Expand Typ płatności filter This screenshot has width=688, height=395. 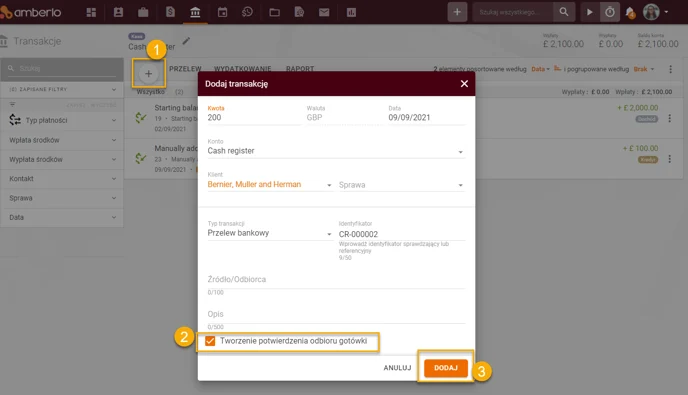click(x=62, y=120)
